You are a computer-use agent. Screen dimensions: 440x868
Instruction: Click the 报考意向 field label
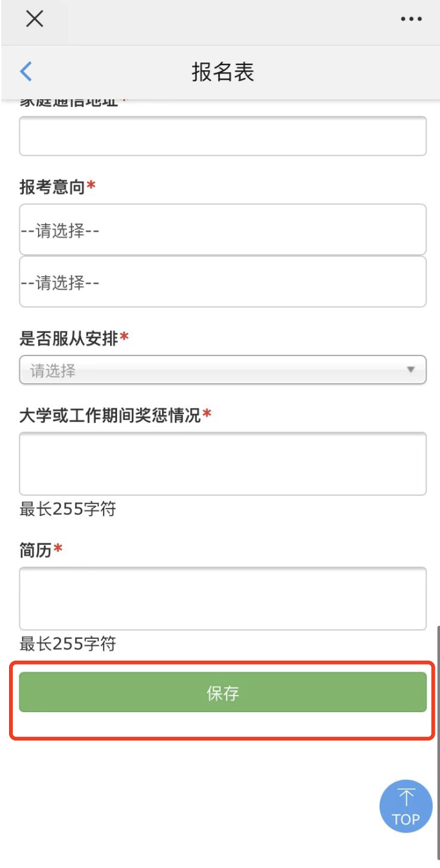click(x=53, y=187)
